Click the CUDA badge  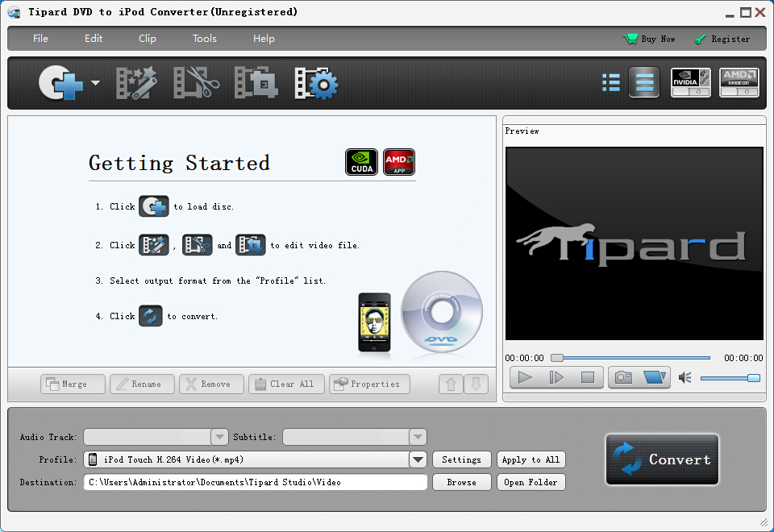tap(362, 162)
